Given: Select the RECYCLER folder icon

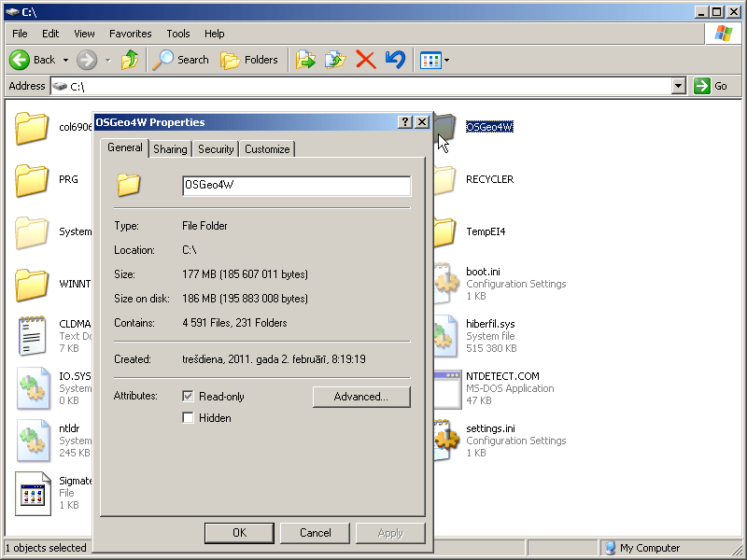Looking at the screenshot, I should tap(445, 180).
